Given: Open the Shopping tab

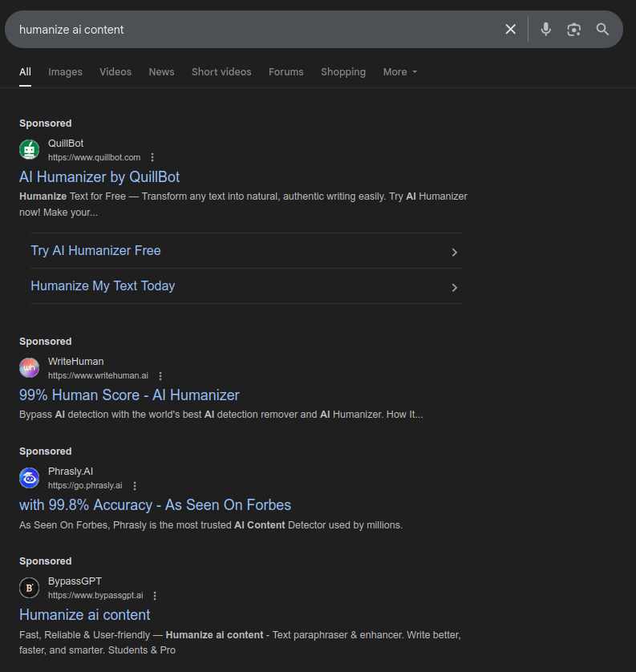Looking at the screenshot, I should tap(343, 72).
